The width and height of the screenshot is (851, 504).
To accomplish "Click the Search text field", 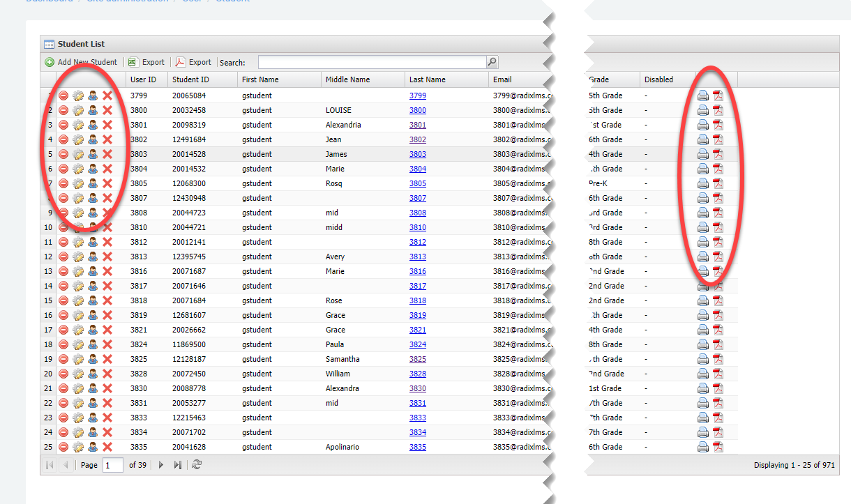I will pyautogui.click(x=371, y=62).
